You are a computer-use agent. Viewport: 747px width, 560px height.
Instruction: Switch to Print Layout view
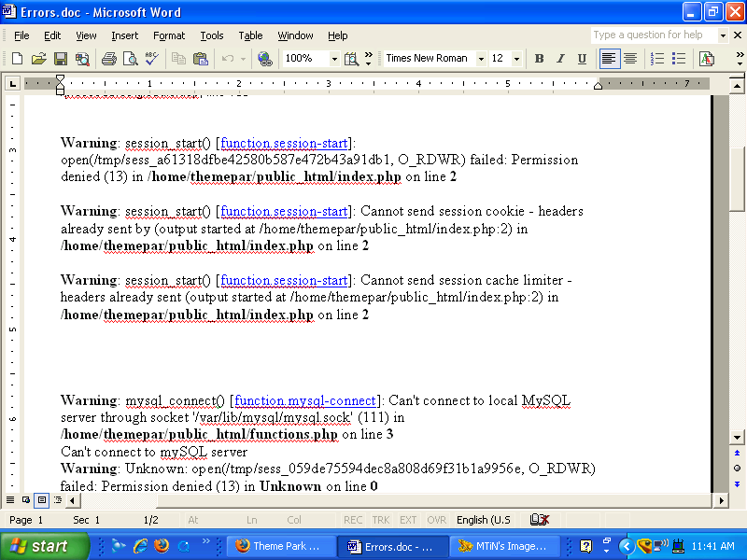point(42,500)
